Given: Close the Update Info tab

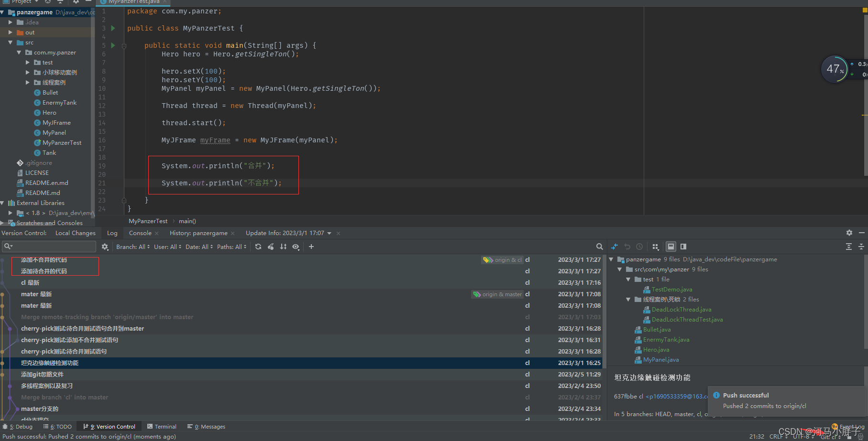Looking at the screenshot, I should [x=338, y=233].
